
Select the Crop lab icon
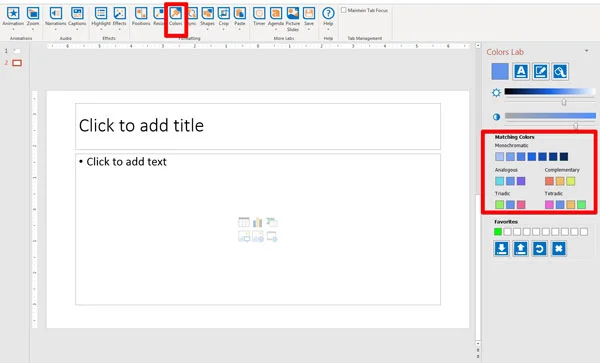(224, 17)
